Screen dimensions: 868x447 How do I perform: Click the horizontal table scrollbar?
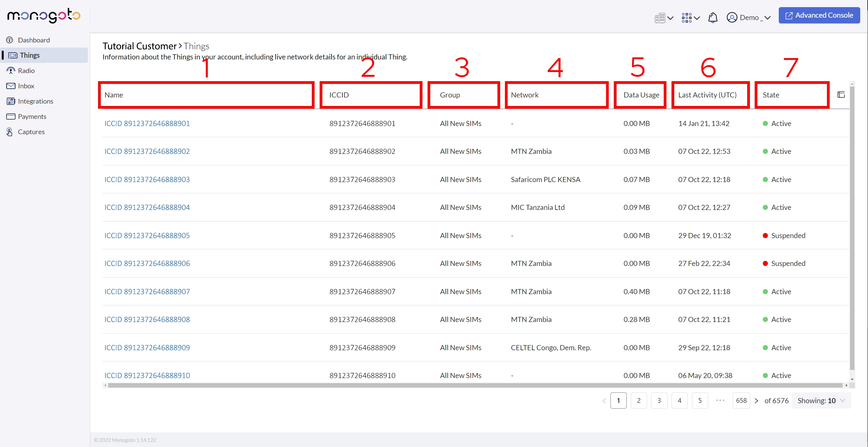[x=475, y=386]
